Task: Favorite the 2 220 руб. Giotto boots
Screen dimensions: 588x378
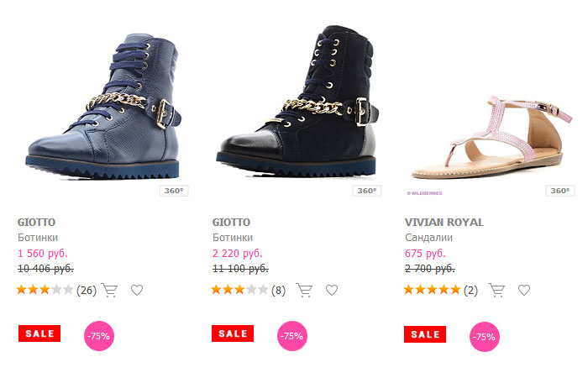Action: 332,291
